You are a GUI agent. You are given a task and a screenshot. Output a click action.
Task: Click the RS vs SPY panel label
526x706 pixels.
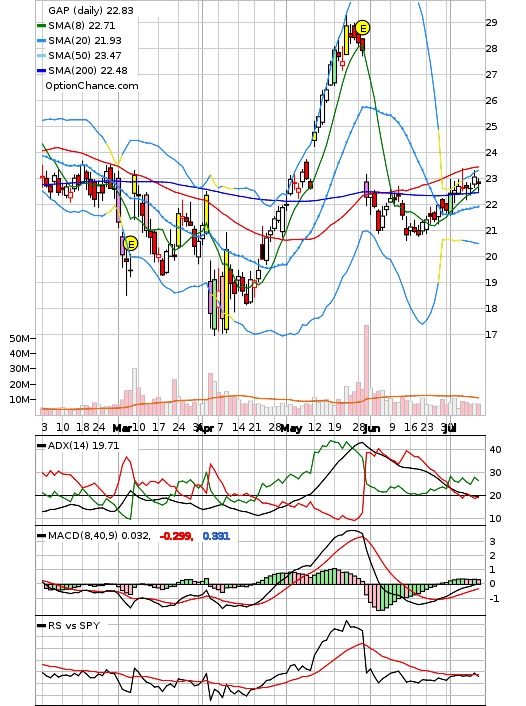(x=74, y=625)
